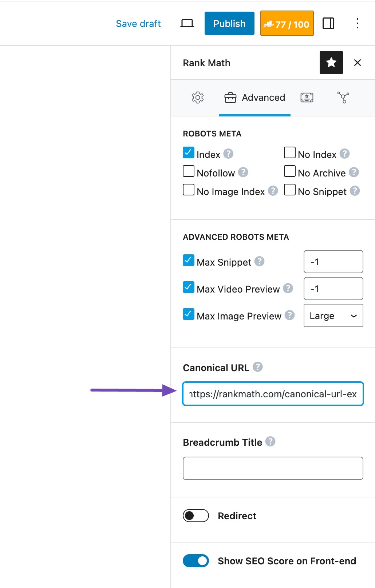Screen dimensions: 375x588
Task: Click the laptop preview icon
Action: click(187, 24)
